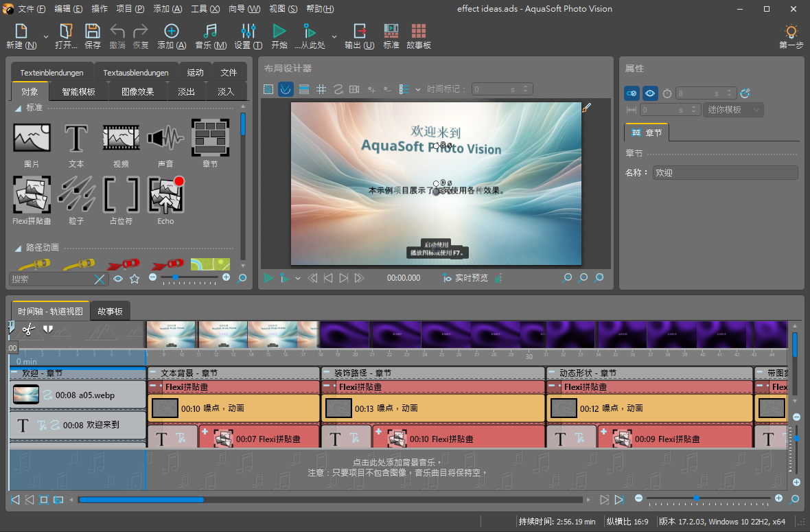Collapse the 文本背景 chapter in the timeline
The height and width of the screenshot is (532, 810).
coord(154,373)
